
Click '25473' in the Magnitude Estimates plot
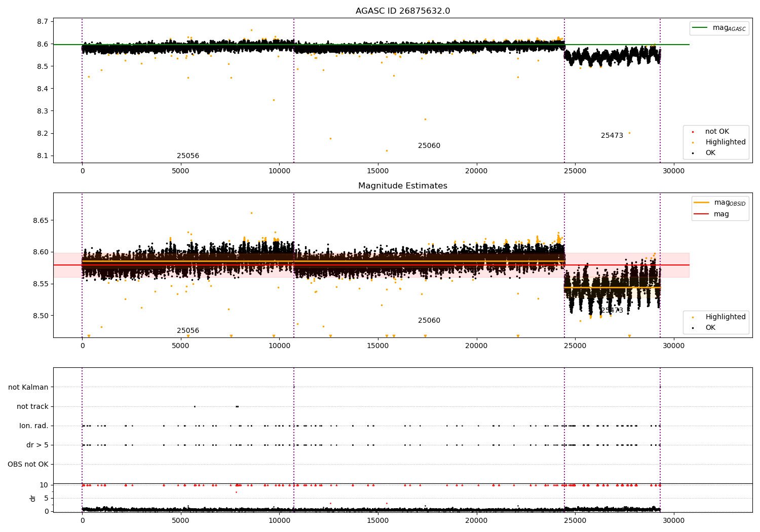612,311
